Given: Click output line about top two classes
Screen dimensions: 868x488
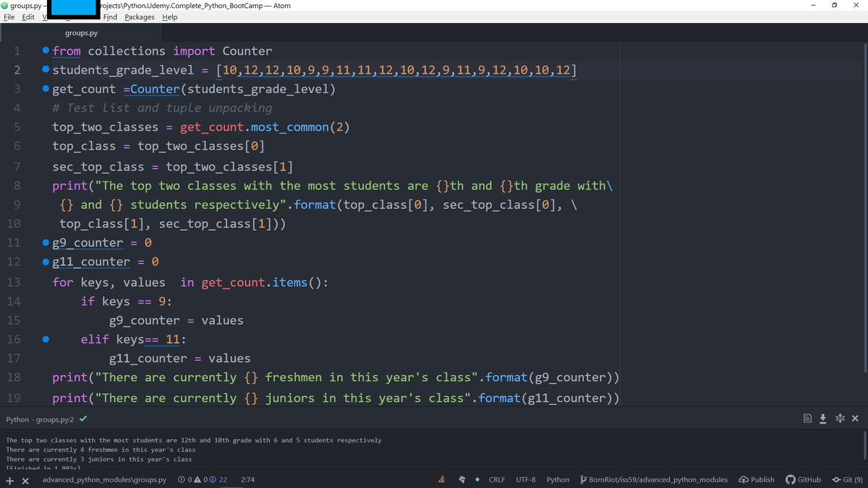Looking at the screenshot, I should point(194,440).
